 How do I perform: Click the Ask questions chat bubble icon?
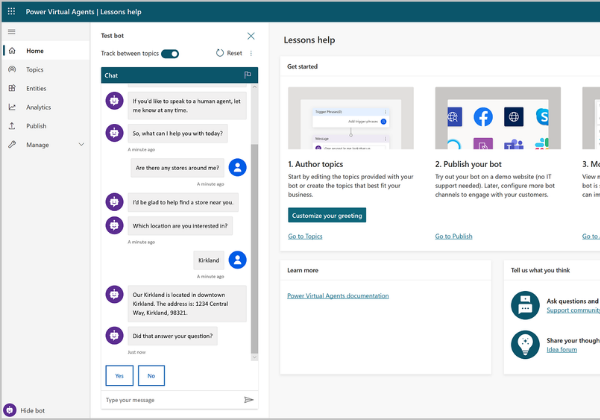pyautogui.click(x=525, y=305)
